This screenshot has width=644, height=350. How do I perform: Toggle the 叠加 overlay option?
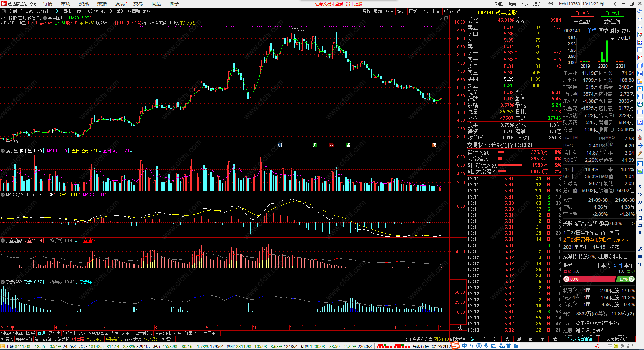click(378, 11)
